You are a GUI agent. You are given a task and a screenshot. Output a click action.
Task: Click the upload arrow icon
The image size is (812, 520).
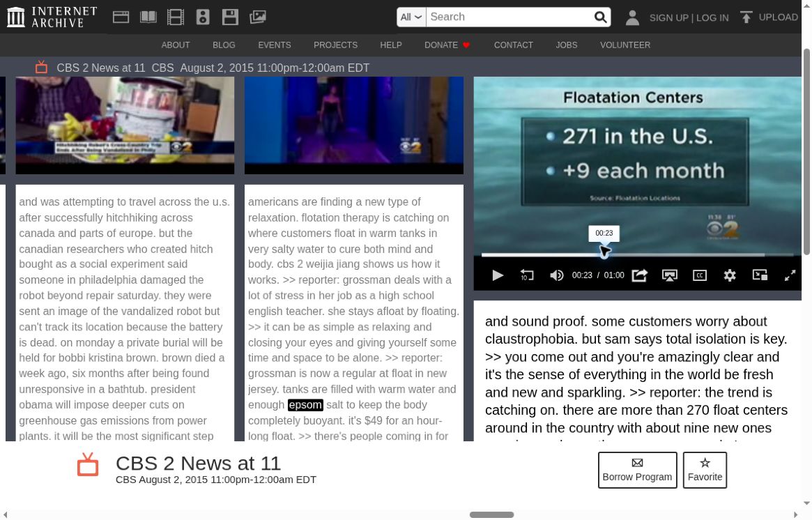(746, 17)
